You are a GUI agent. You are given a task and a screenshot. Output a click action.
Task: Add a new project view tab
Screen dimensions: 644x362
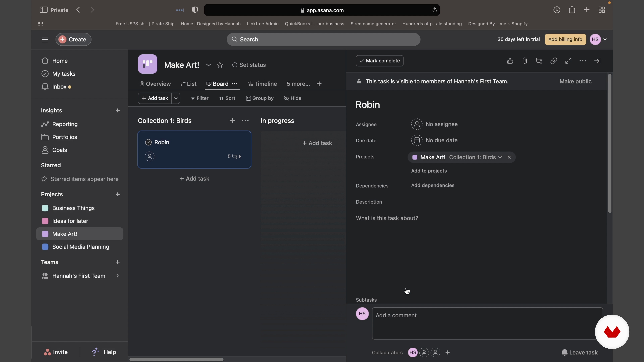[x=319, y=84]
